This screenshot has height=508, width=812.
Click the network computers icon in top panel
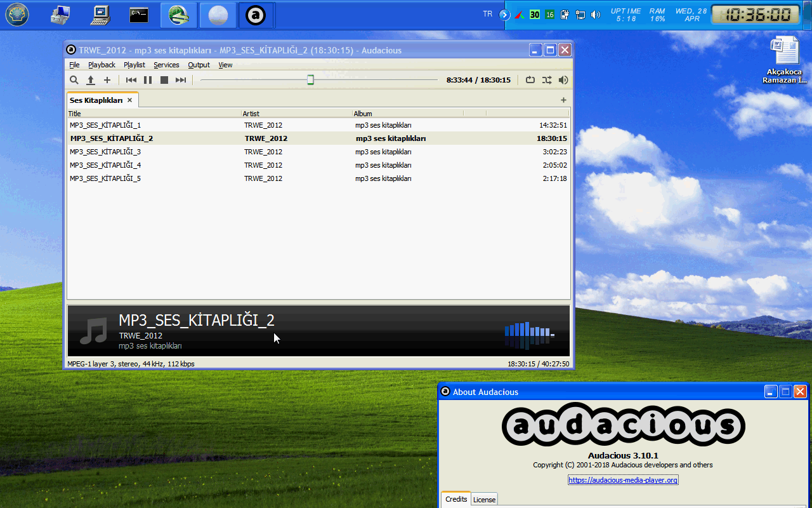tap(60, 15)
